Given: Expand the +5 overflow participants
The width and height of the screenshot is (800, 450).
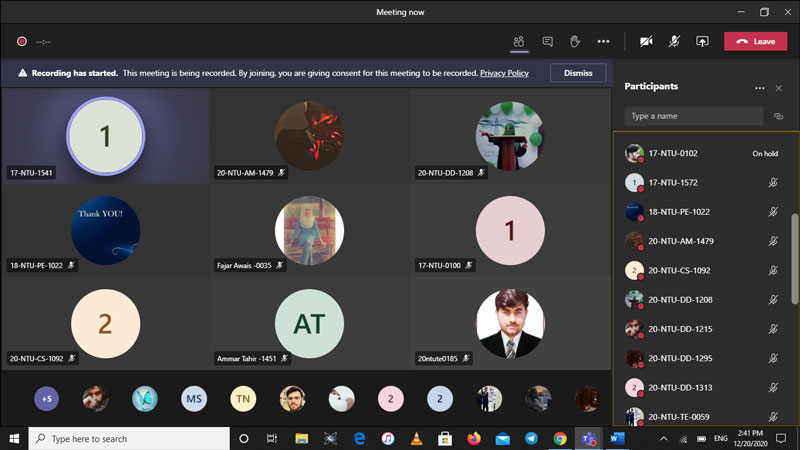Looking at the screenshot, I should tap(46, 399).
